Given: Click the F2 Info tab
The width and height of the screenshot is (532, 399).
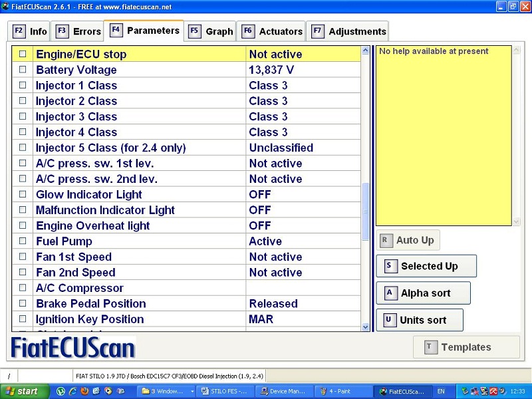Looking at the screenshot, I should (31, 31).
